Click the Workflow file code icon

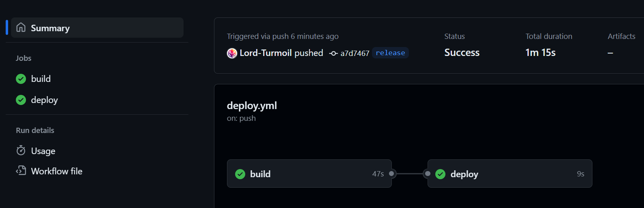point(21,171)
